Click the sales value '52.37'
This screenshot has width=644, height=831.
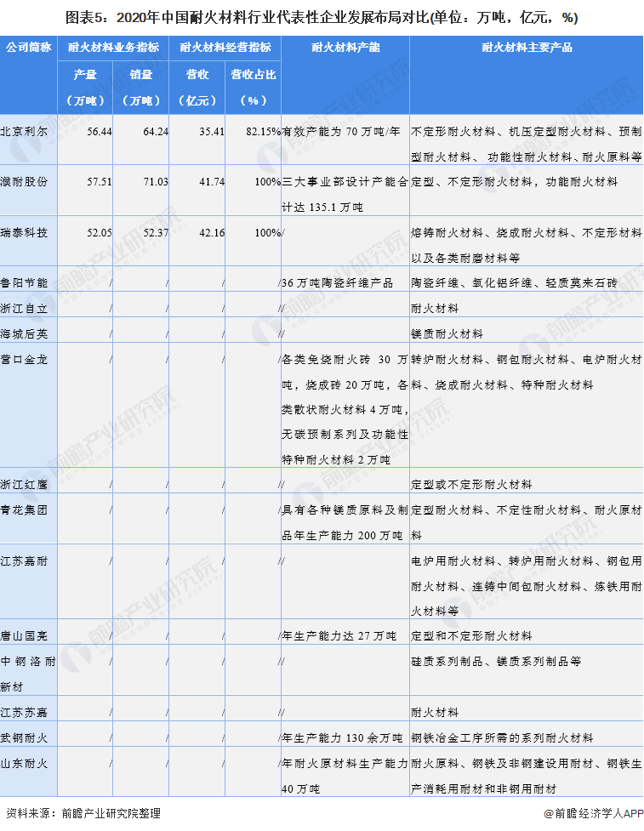[156, 233]
